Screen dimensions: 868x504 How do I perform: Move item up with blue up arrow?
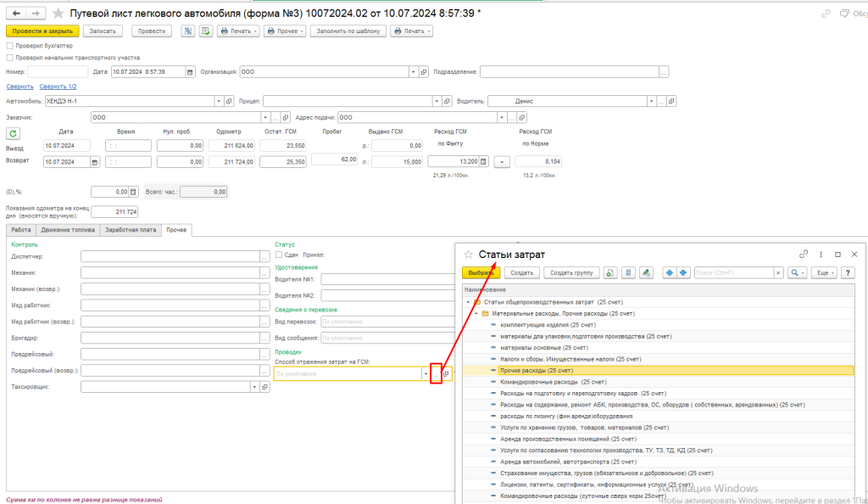[670, 273]
